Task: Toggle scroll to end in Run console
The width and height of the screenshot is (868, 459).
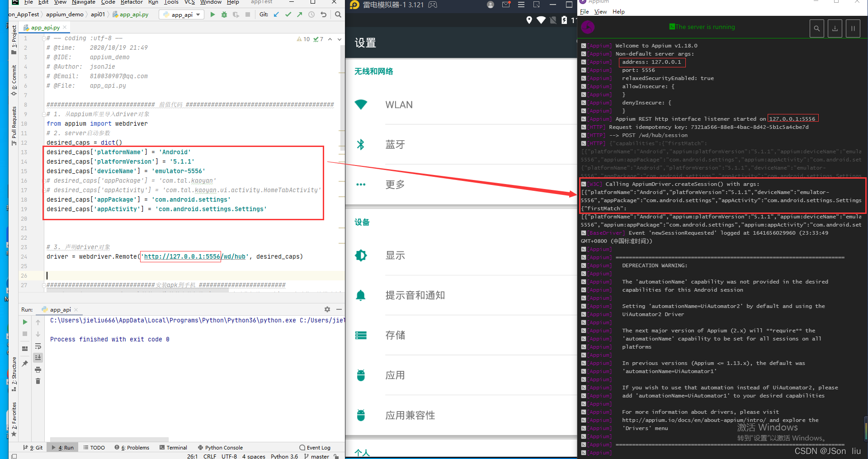Action: (38, 357)
